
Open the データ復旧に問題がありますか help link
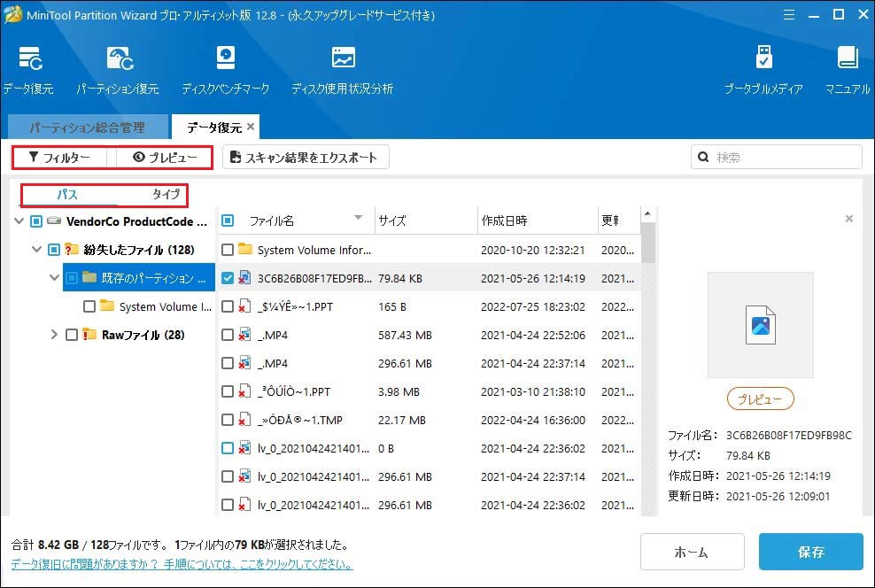(182, 565)
